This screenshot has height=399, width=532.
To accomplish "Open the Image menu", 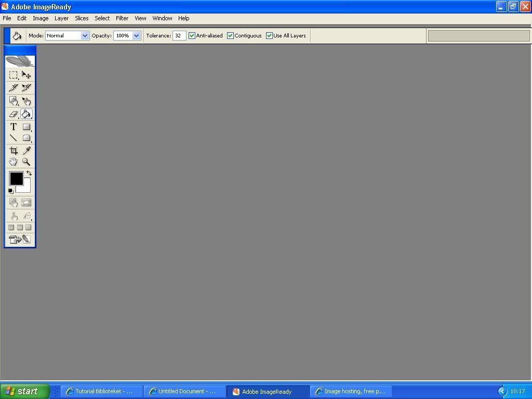I will point(41,18).
